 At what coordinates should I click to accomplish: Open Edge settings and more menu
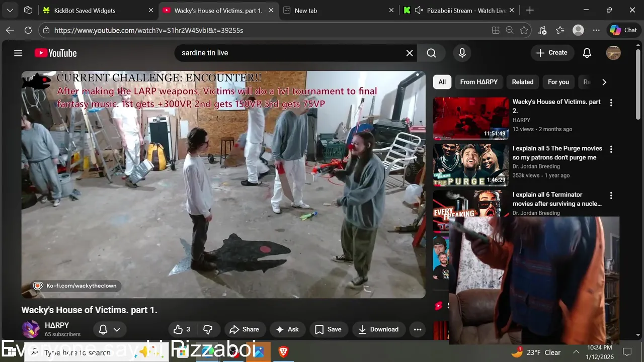click(x=596, y=30)
